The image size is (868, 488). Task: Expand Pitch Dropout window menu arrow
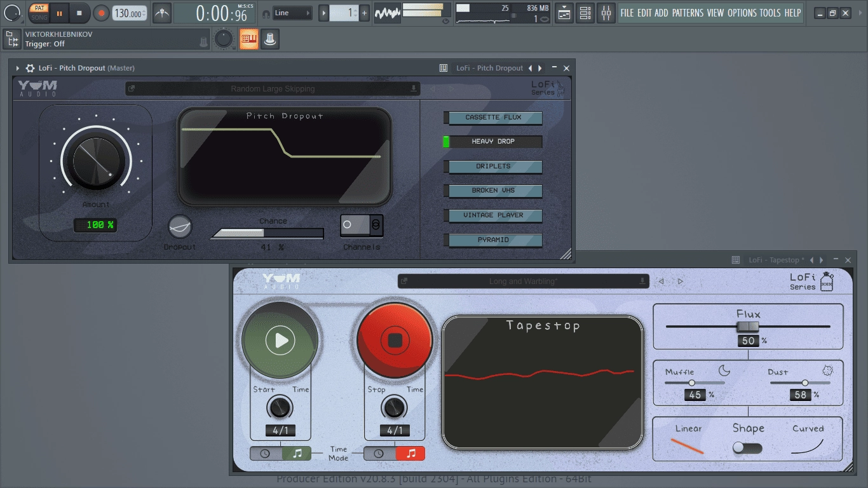(x=18, y=68)
